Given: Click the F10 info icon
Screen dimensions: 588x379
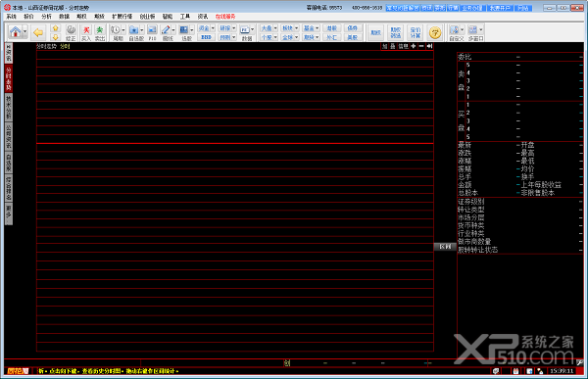Looking at the screenshot, I should tap(152, 32).
